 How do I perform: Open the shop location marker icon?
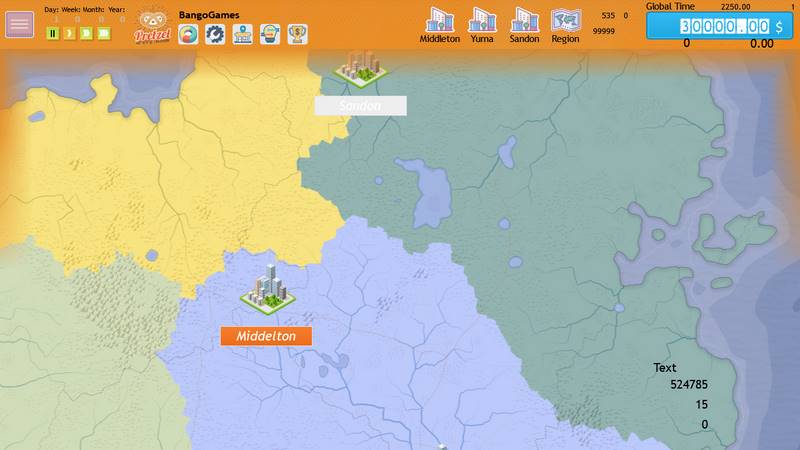click(x=243, y=34)
